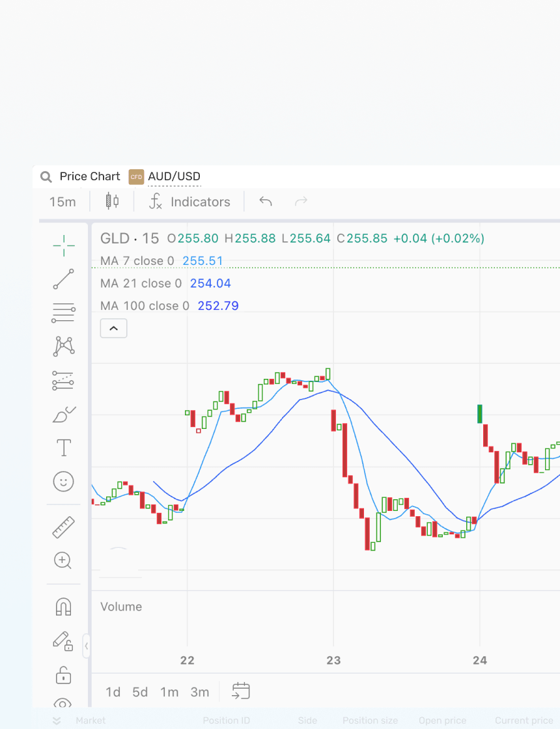The height and width of the screenshot is (729, 560).
Task: Open the go to date calendar
Action: click(x=241, y=691)
